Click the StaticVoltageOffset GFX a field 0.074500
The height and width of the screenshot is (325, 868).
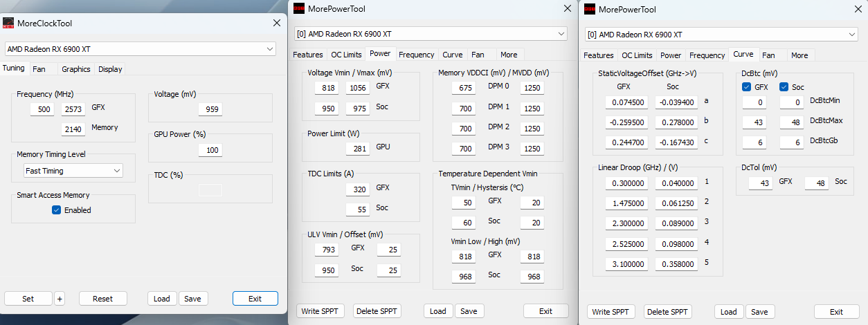tap(626, 102)
